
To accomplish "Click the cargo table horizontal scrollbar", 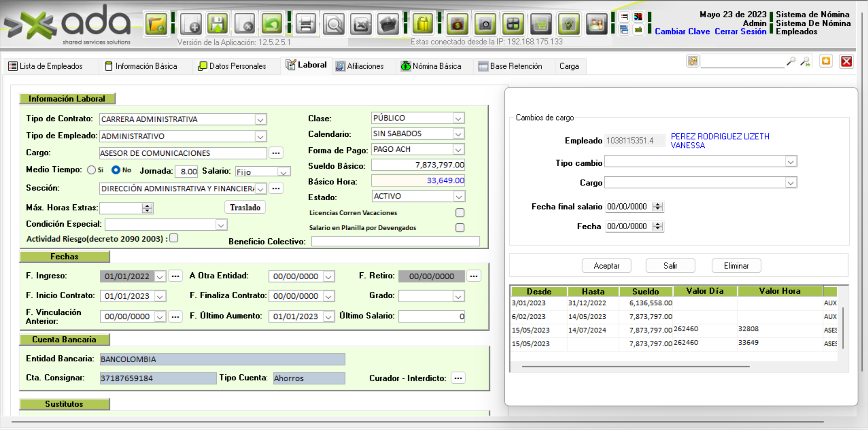I will pyautogui.click(x=635, y=366).
